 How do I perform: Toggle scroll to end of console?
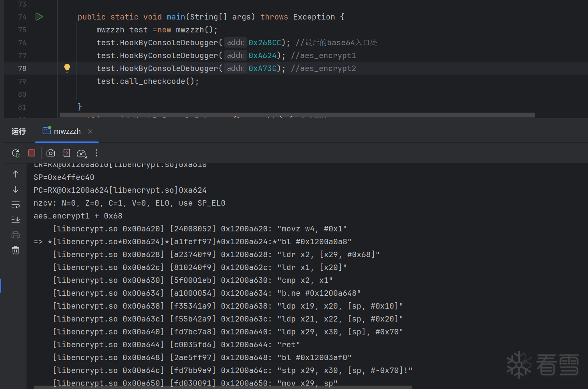[16, 220]
